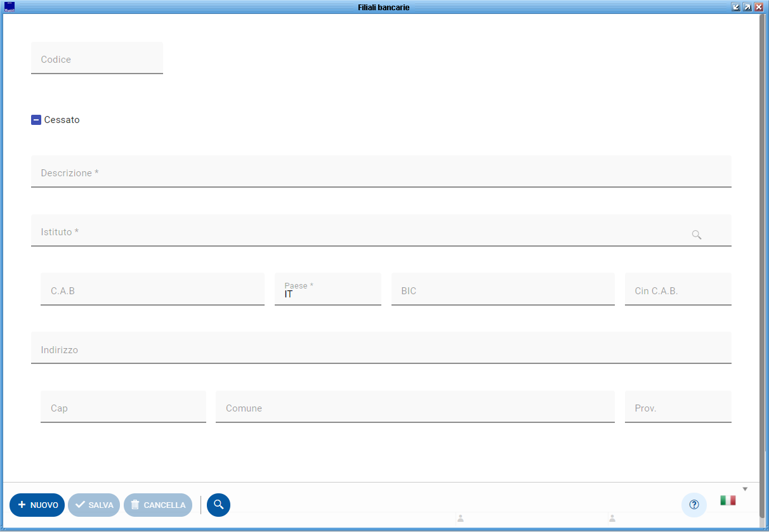The height and width of the screenshot is (532, 769).
Task: Click the CANCELLA button
Action: (x=158, y=505)
